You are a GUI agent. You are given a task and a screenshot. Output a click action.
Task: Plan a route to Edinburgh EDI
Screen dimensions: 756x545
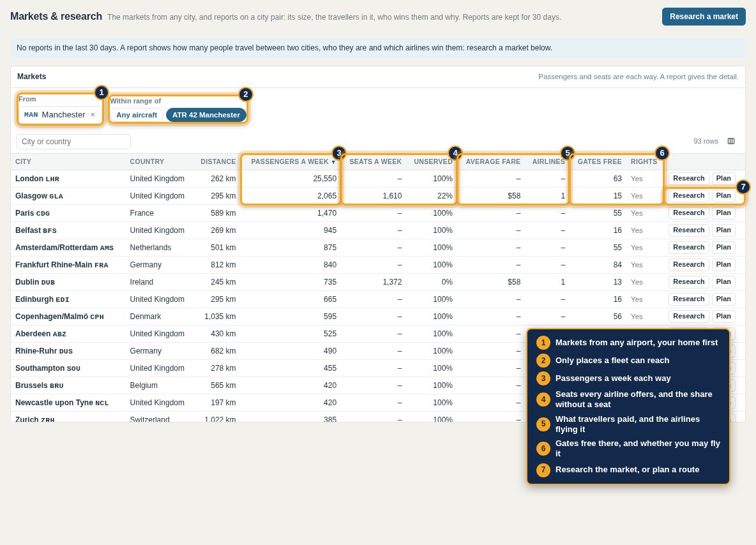click(x=723, y=299)
